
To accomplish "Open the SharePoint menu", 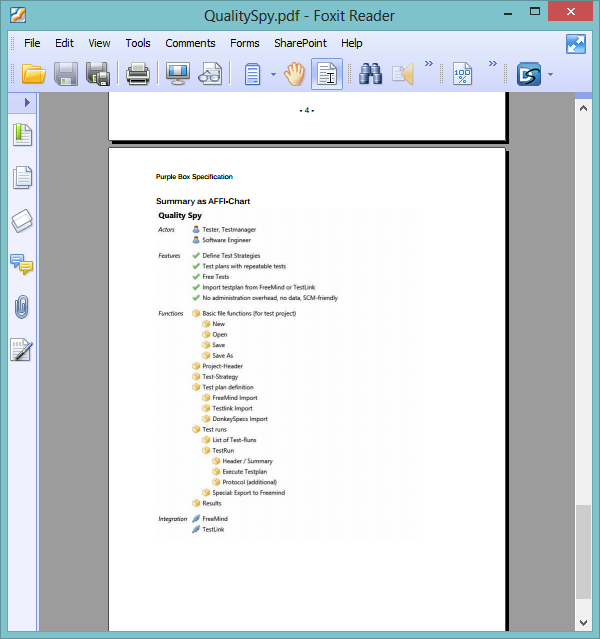I will pos(300,43).
